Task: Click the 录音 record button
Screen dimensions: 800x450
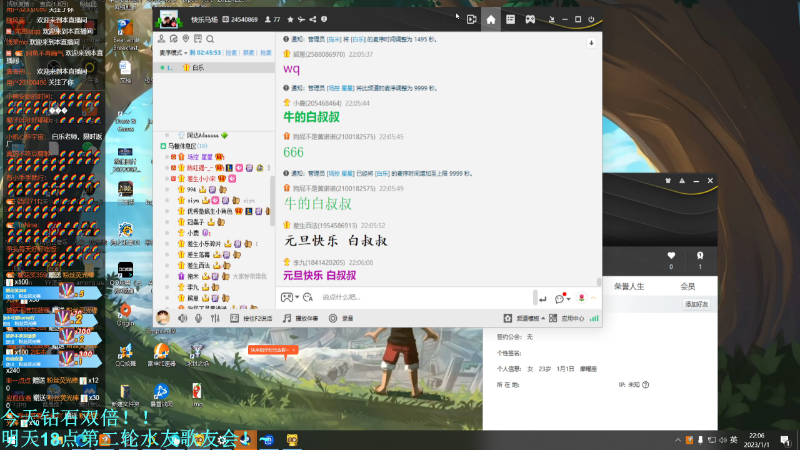Action: point(341,318)
